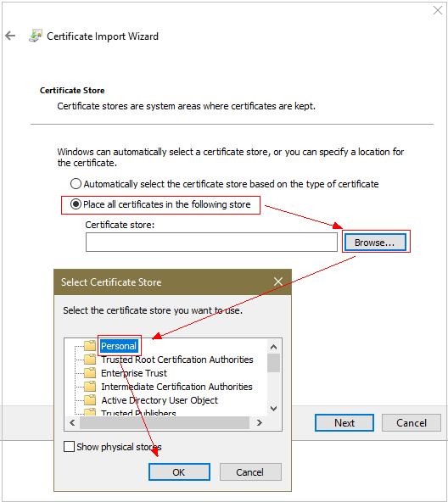
Task: Close the Select Certificate Store dialog
Action: [278, 282]
